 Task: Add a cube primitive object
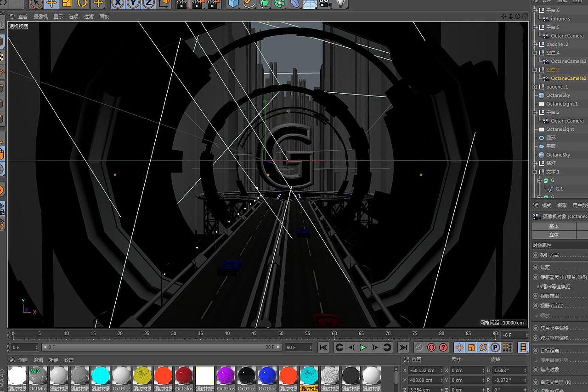234,4
